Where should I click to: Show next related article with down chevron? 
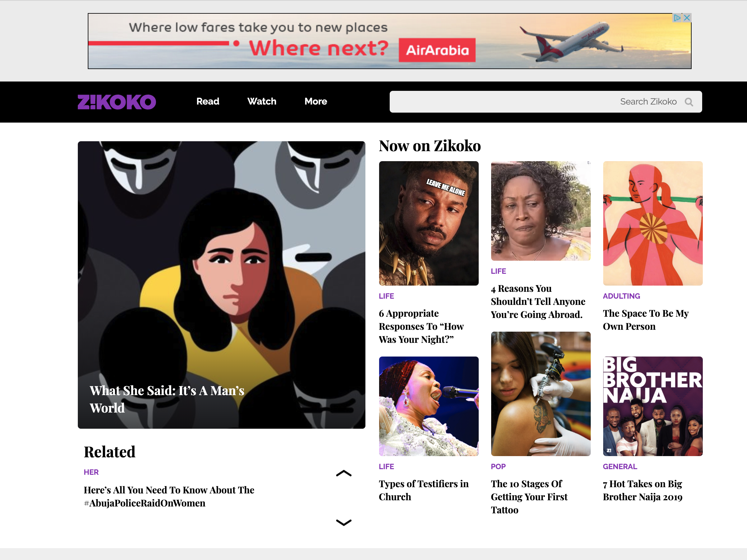click(x=344, y=522)
